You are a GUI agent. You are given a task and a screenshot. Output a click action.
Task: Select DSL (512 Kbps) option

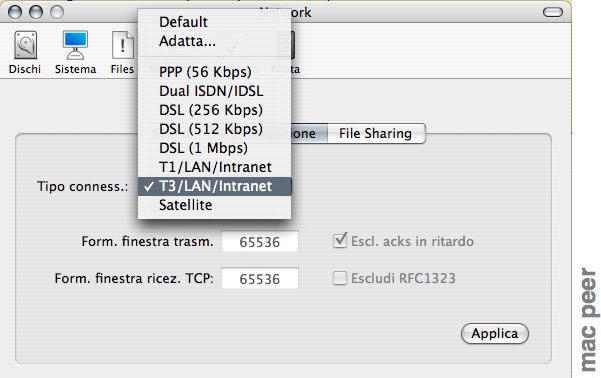coord(214,129)
